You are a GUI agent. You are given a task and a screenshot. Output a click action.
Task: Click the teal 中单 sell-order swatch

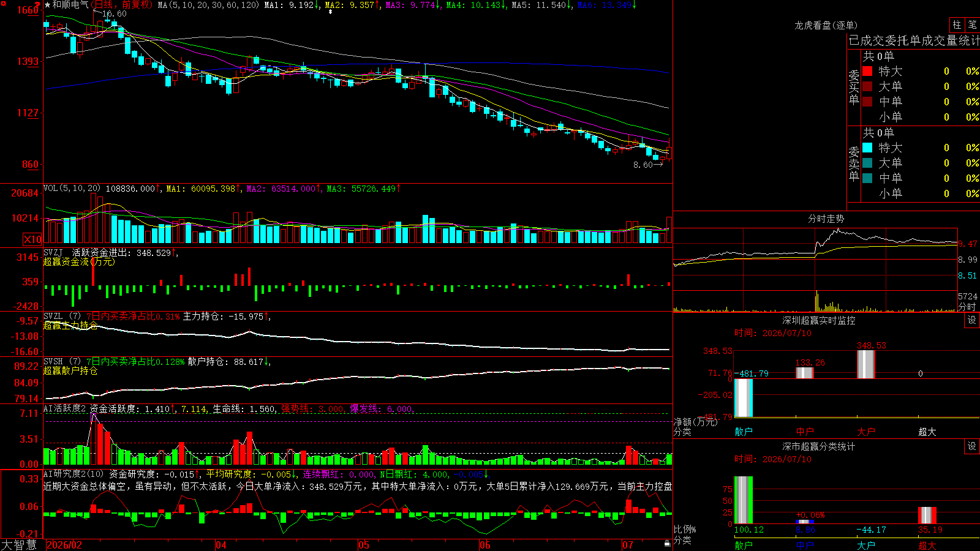coord(867,178)
